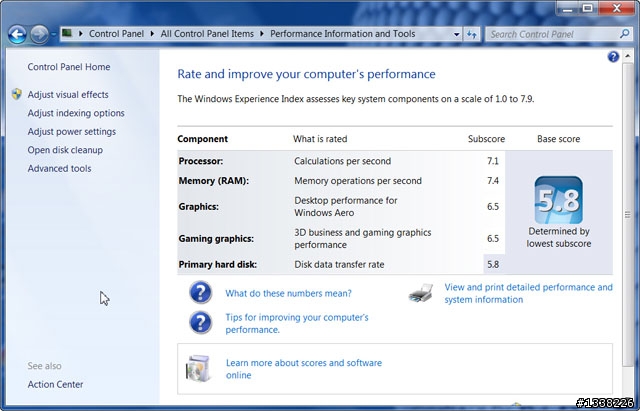Click the search magnifier icon

point(624,34)
